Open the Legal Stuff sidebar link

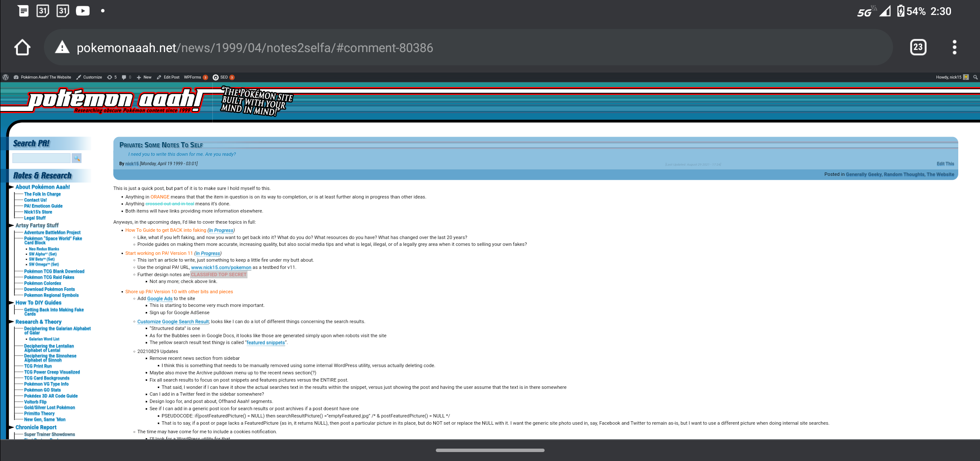pyautogui.click(x=35, y=218)
